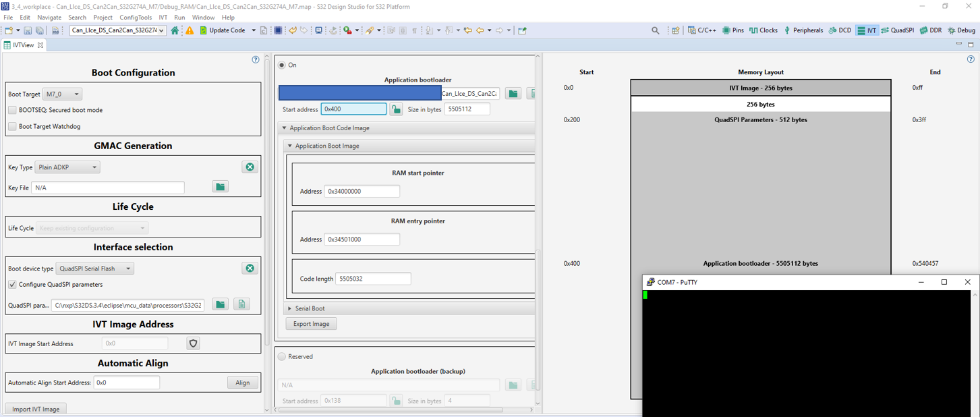
Task: Select the IVT perspective button
Action: coord(867,30)
